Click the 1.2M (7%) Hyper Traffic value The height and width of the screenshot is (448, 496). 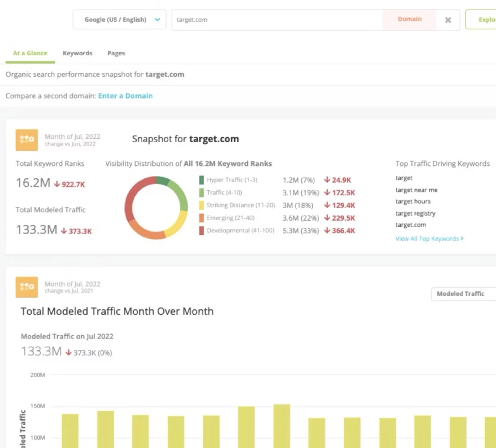click(298, 180)
